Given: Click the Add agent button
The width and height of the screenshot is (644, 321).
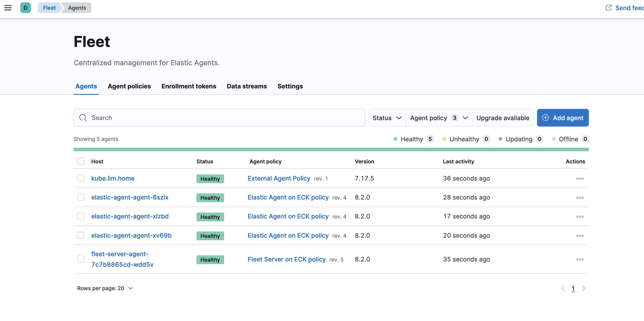Looking at the screenshot, I should (x=562, y=118).
